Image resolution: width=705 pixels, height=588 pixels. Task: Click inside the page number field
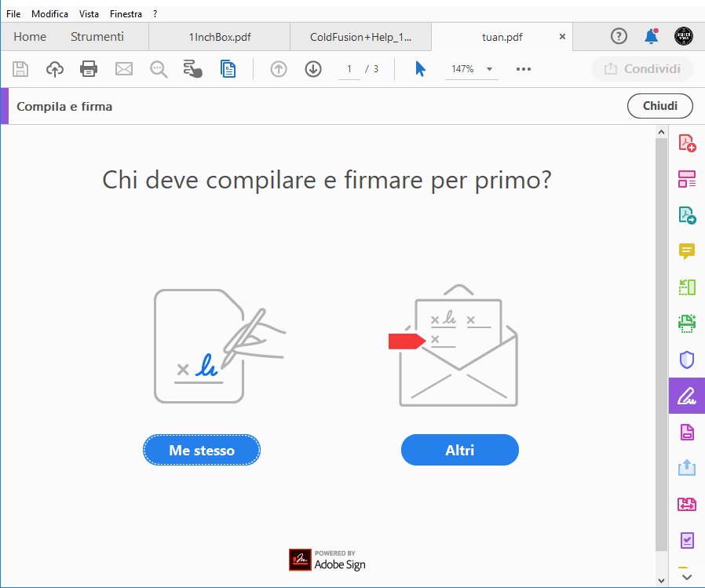[x=349, y=69]
